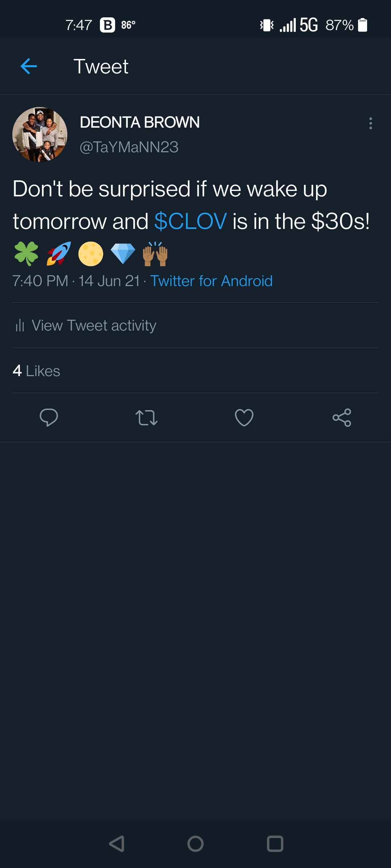The width and height of the screenshot is (391, 868).
Task: Open the three-dot tweet options menu
Action: click(370, 123)
